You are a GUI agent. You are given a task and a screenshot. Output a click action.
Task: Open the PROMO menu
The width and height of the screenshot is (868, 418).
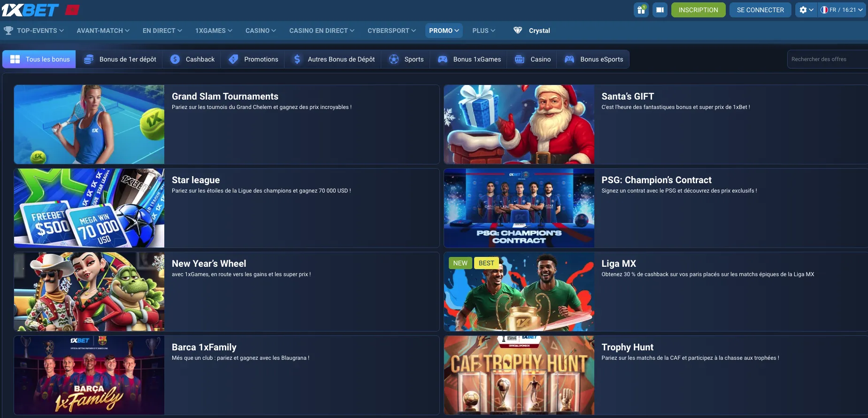[x=444, y=31]
